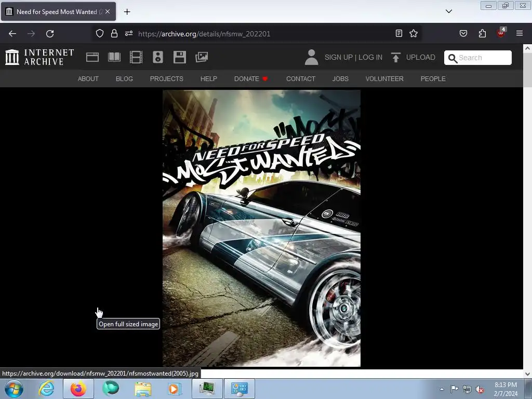
Task: Open a new tab with plus button
Action: [127, 12]
